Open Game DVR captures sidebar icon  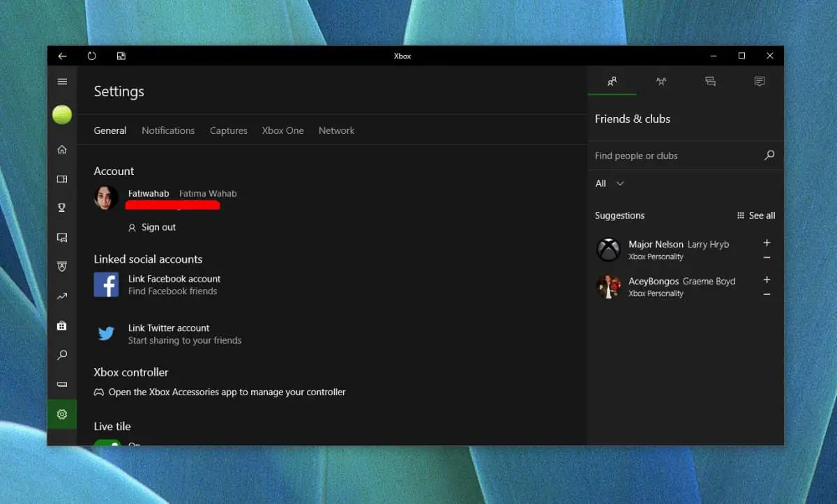62,238
